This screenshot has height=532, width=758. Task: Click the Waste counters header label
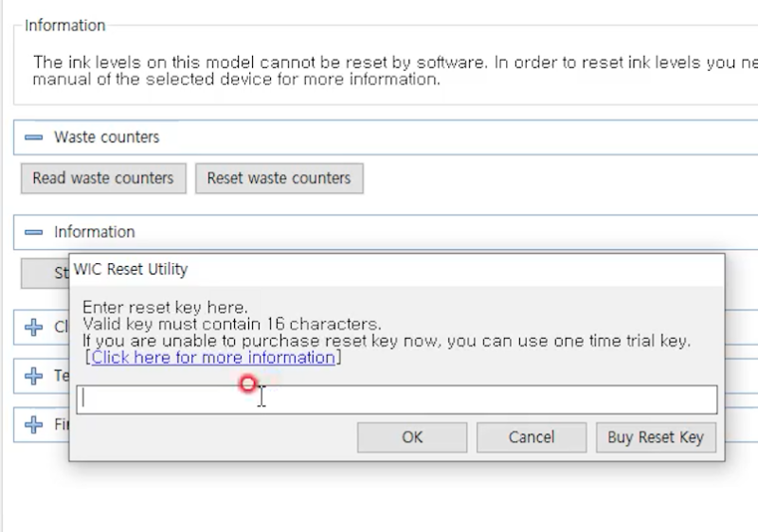click(106, 137)
